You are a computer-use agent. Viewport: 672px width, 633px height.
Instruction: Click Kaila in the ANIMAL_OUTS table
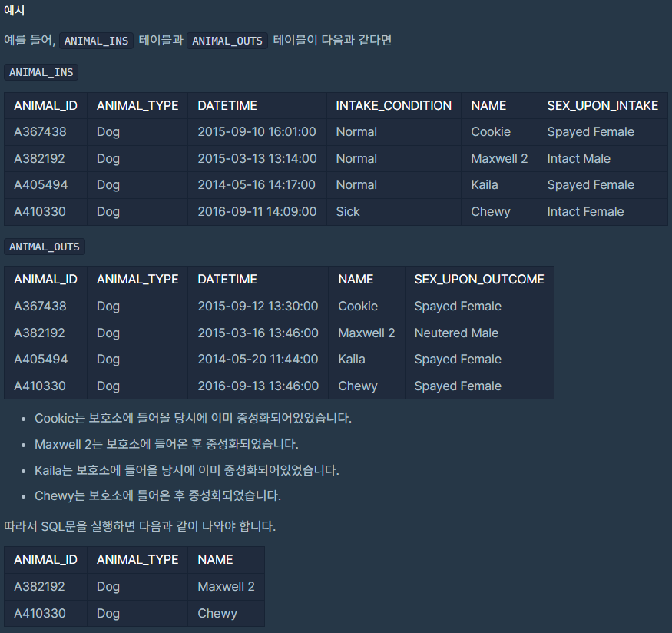352,360
